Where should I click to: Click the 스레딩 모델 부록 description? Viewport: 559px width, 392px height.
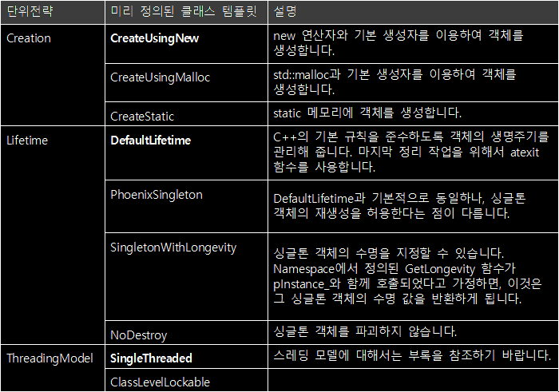(x=412, y=355)
